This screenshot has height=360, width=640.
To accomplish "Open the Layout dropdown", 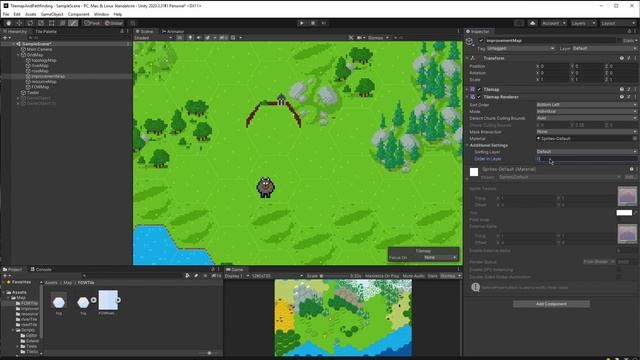I will point(618,23).
